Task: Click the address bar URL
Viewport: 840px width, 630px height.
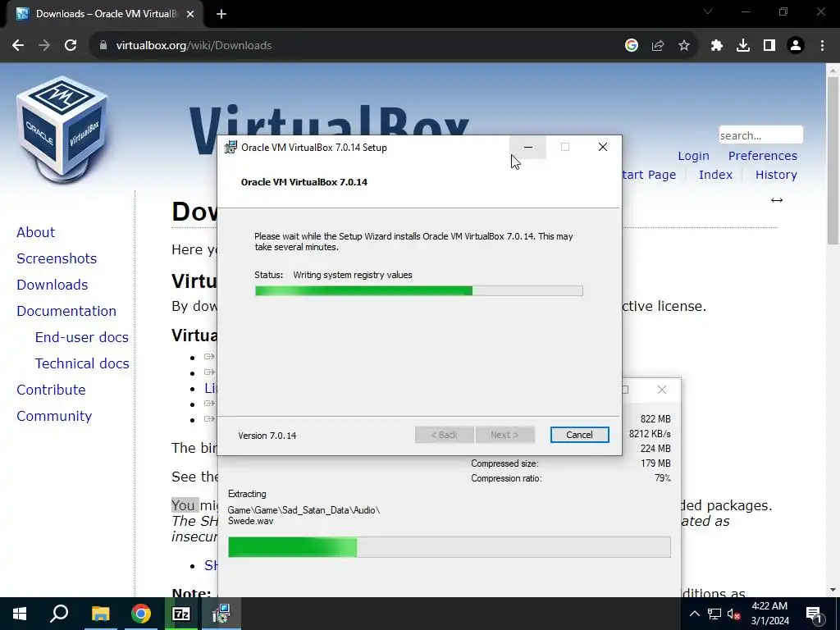Action: tap(194, 46)
